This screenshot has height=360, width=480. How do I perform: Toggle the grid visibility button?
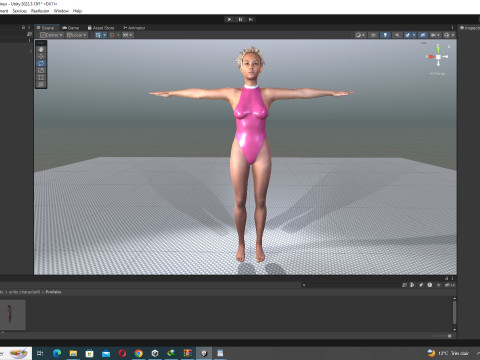pyautogui.click(x=98, y=35)
